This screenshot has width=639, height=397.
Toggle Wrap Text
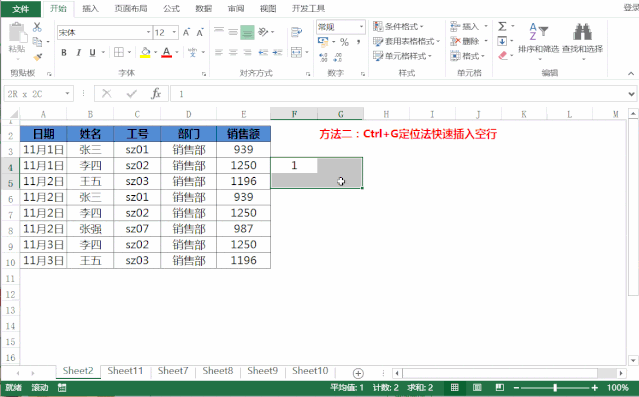(x=297, y=32)
